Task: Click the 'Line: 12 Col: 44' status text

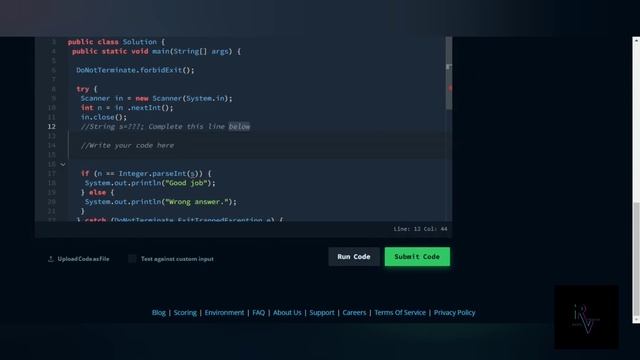Action: [x=420, y=229]
